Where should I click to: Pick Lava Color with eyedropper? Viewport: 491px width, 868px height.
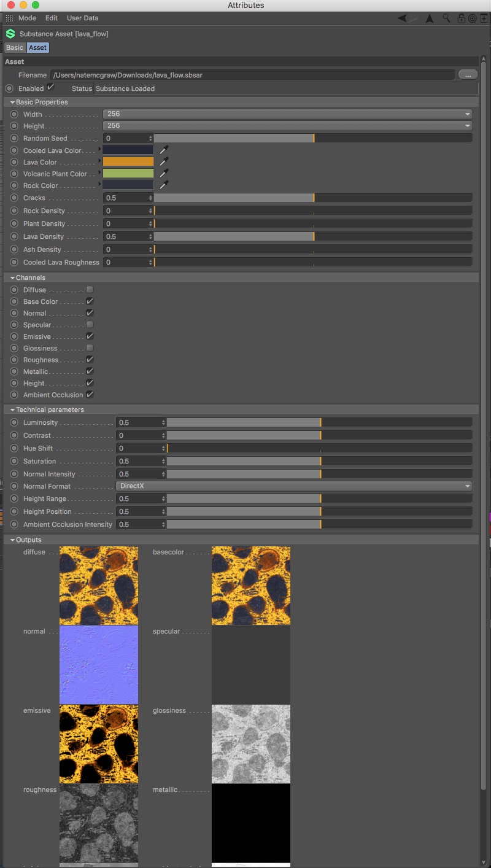tap(164, 161)
